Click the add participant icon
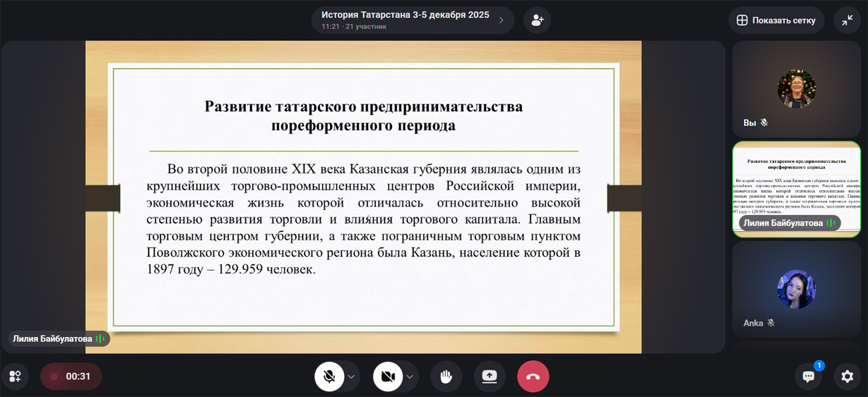Screen dimensions: 868x397 (537, 20)
